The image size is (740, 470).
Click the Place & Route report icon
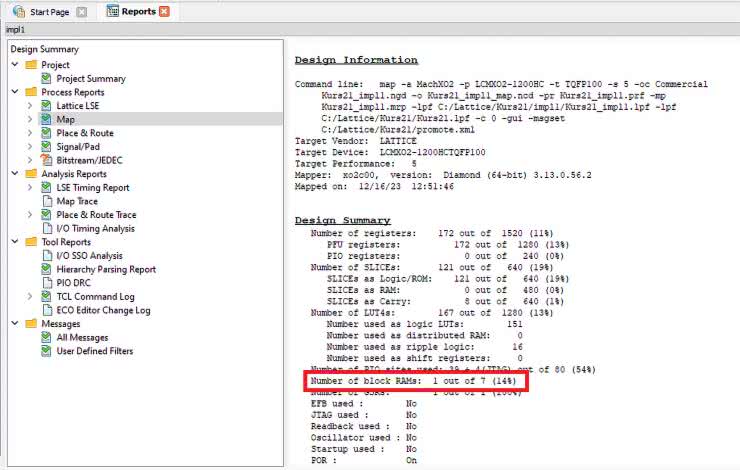click(46, 133)
